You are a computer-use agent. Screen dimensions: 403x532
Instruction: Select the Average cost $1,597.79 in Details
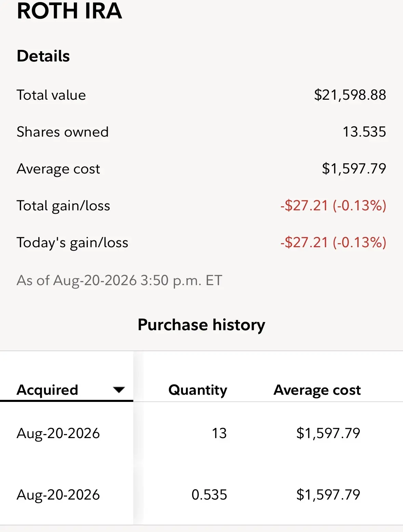click(x=354, y=168)
